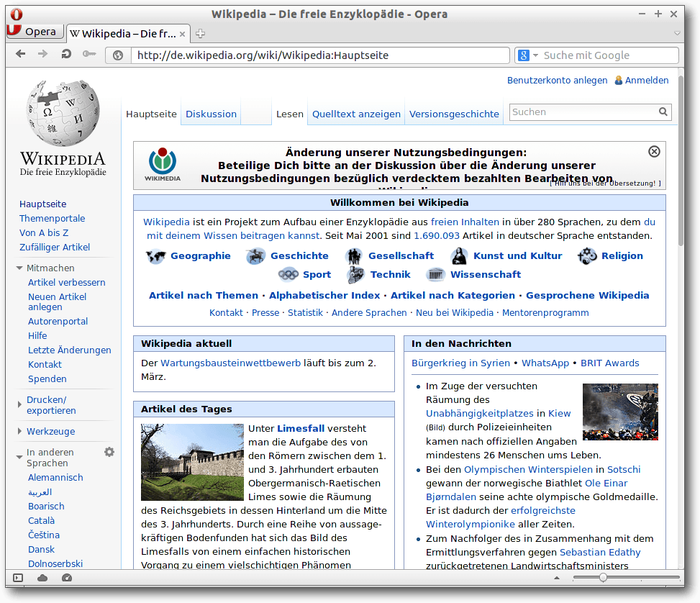Click the Religion symbols icon

[x=587, y=256]
